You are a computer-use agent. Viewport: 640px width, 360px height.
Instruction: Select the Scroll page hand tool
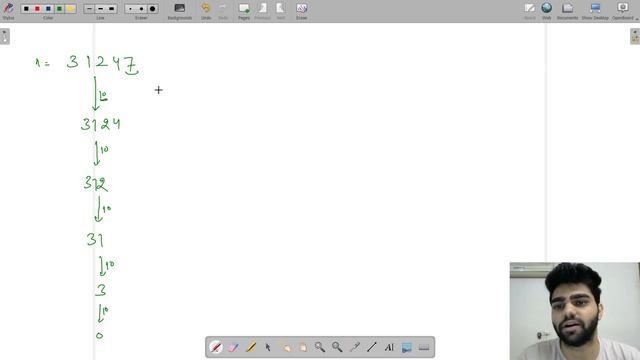tap(302, 347)
